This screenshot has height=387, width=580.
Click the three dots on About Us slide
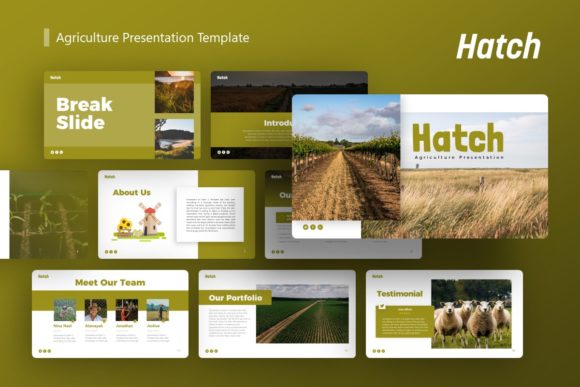coord(111,252)
